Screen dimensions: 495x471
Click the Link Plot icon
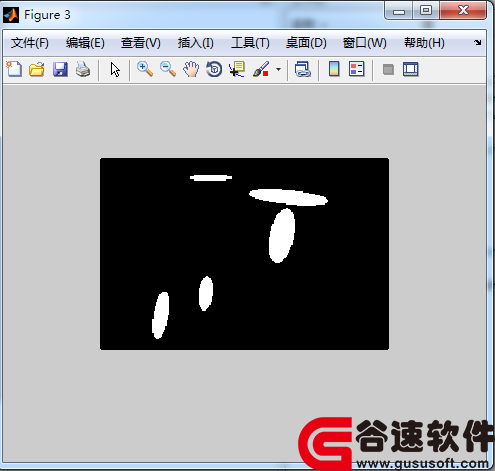pos(303,69)
